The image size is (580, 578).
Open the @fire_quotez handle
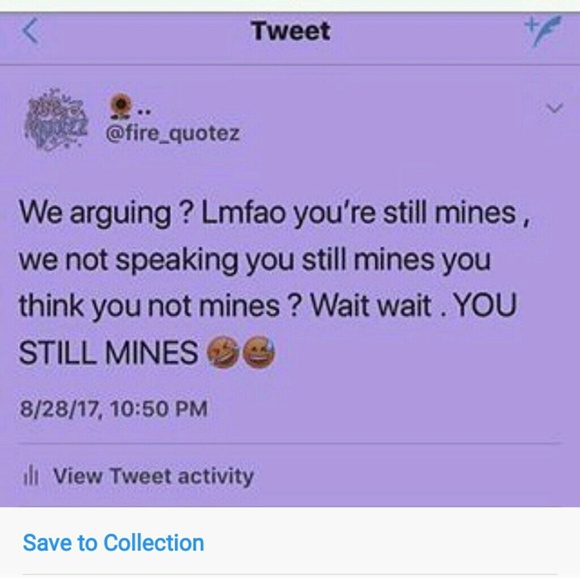[x=173, y=133]
